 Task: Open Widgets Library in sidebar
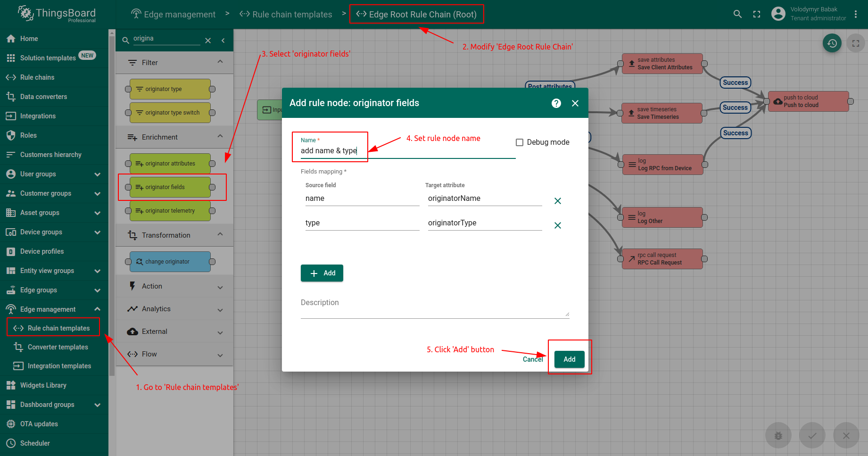click(x=54, y=385)
